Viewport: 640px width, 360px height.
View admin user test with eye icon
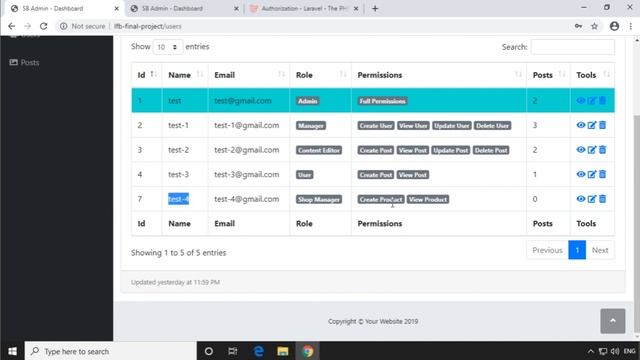tap(580, 100)
